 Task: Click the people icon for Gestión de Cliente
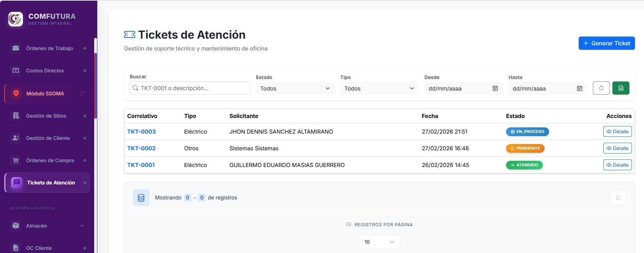tap(16, 138)
